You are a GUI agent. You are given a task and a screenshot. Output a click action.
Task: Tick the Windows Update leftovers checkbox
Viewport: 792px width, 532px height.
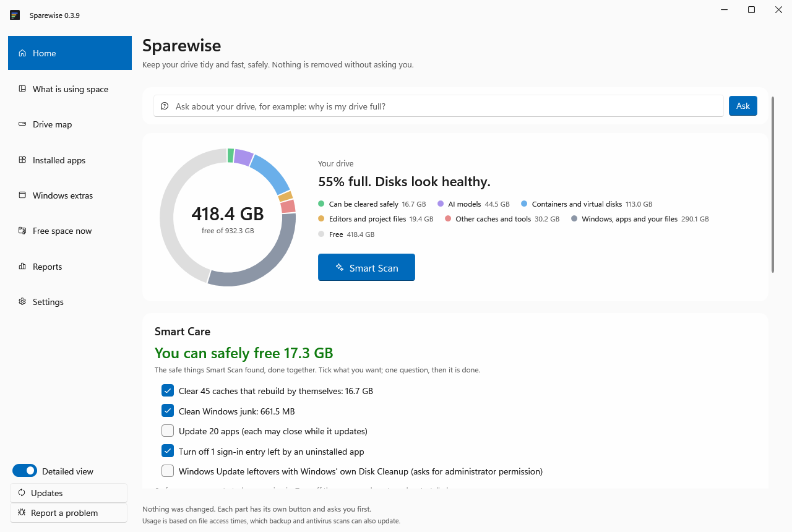pos(168,471)
